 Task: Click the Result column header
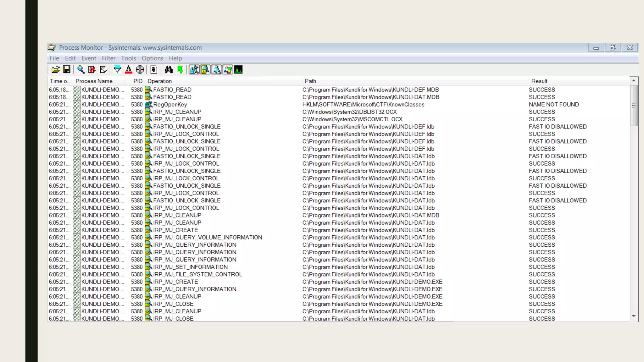coord(539,81)
